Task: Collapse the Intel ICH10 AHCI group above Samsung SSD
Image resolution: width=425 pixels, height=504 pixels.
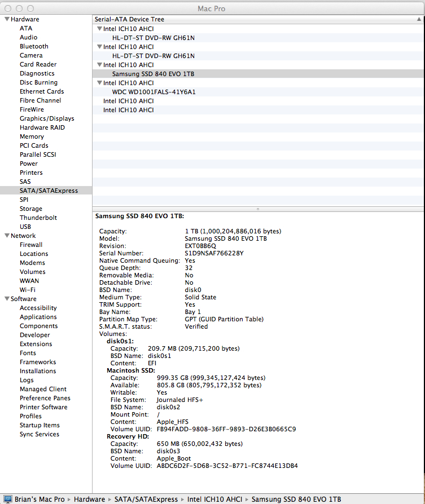Action: [x=99, y=65]
